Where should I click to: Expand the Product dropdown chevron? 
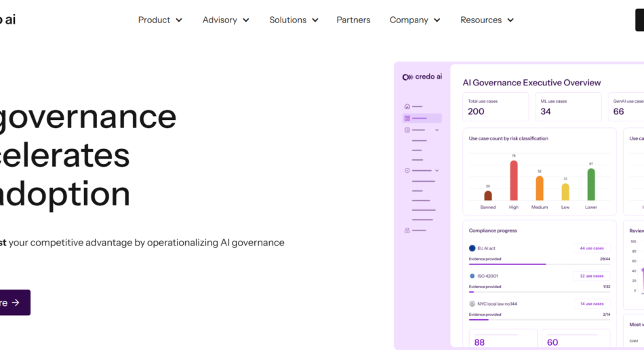(179, 20)
